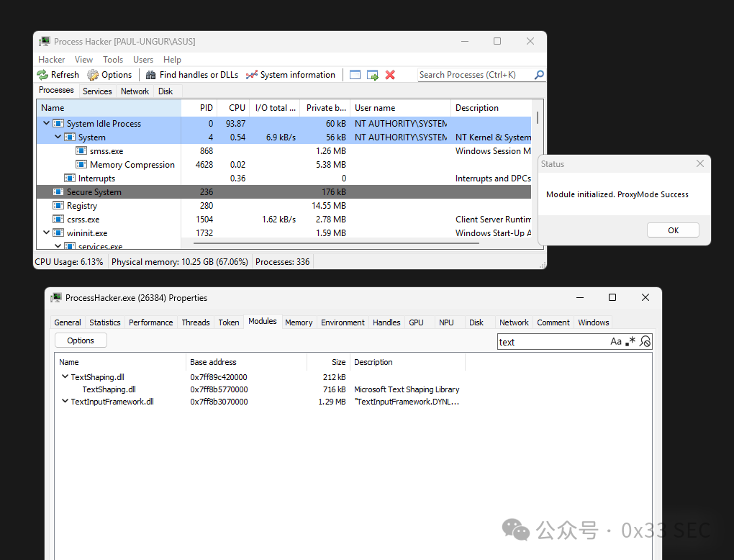The image size is (734, 560).
Task: Collapse the first TextShaping.dll module group
Action: (x=65, y=376)
